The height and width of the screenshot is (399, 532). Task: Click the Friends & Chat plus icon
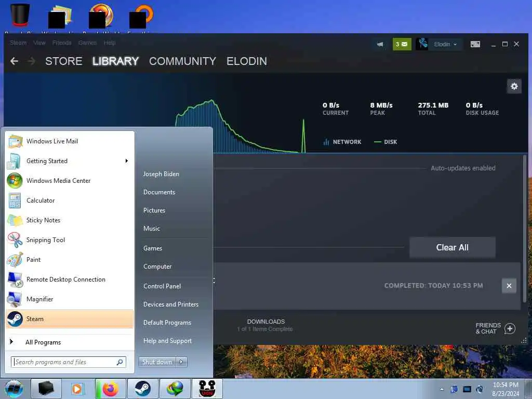click(x=510, y=328)
